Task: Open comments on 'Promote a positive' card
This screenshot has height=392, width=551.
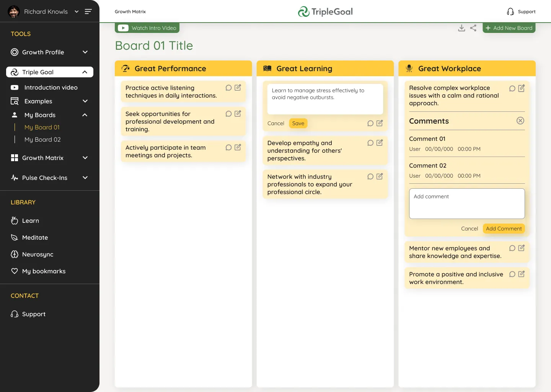Action: point(512,274)
